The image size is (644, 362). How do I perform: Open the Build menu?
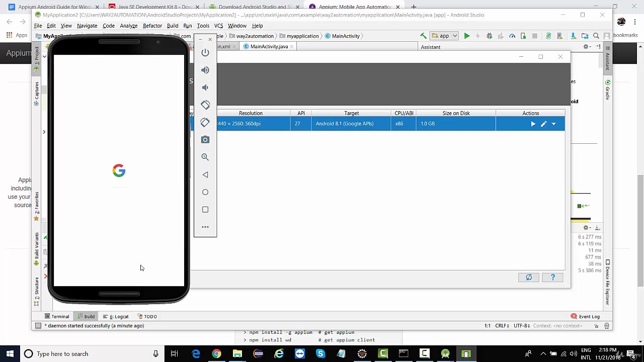pos(173,26)
